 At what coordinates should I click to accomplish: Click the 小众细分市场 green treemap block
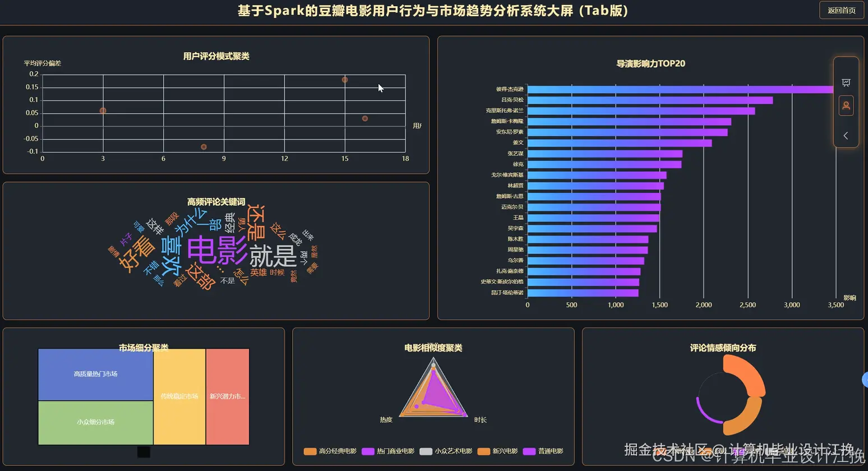pos(95,422)
